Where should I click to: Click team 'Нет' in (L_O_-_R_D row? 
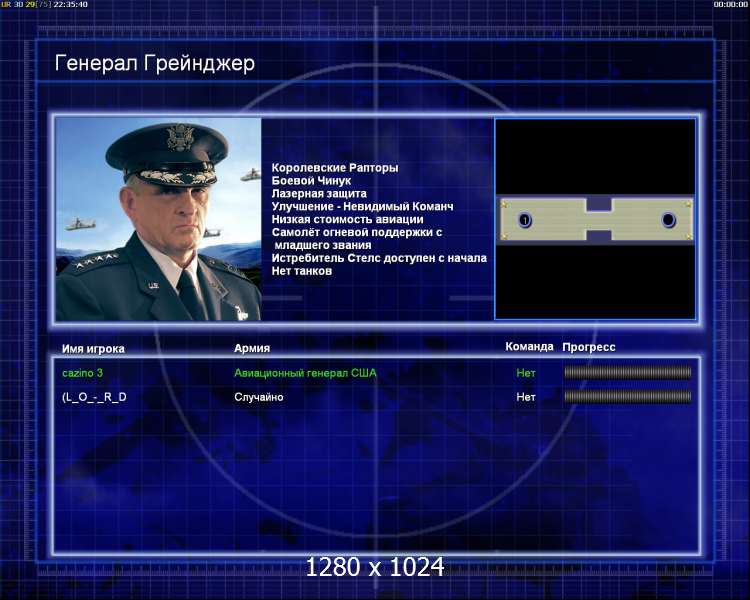pyautogui.click(x=526, y=397)
